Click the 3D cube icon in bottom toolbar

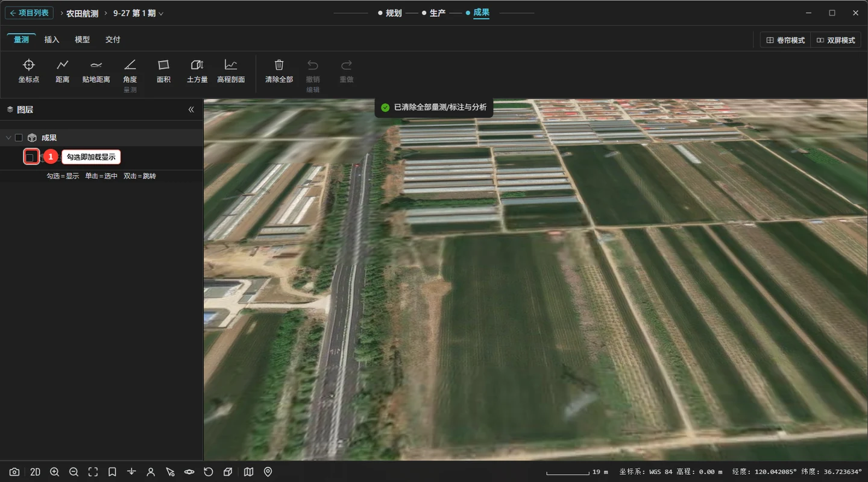[x=228, y=472]
